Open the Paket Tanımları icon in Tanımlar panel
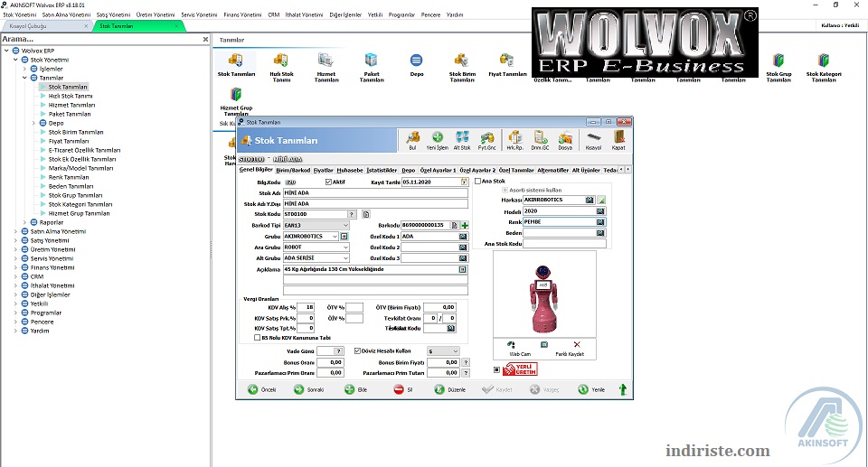This screenshot has height=467, width=868. tap(372, 68)
